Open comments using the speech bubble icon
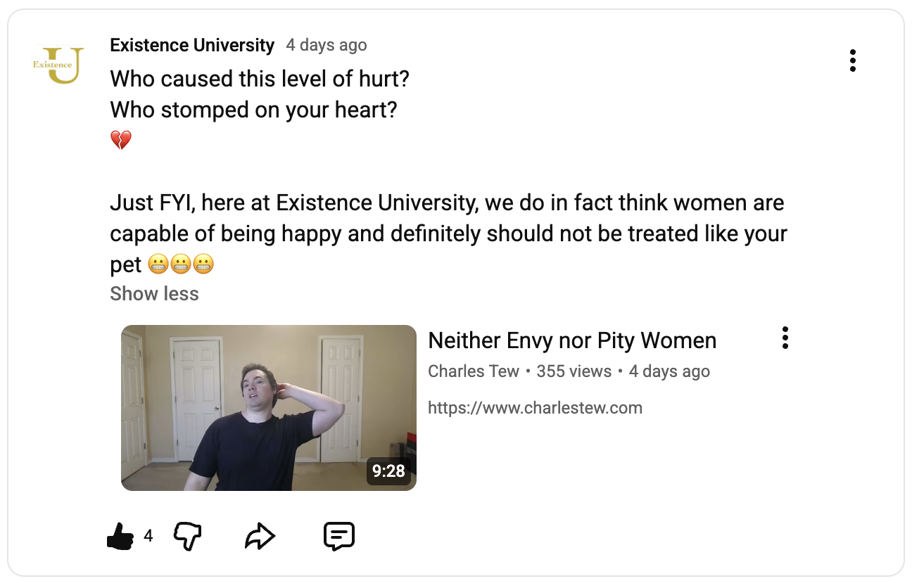Screen dimensions: 912x588 coord(338,537)
